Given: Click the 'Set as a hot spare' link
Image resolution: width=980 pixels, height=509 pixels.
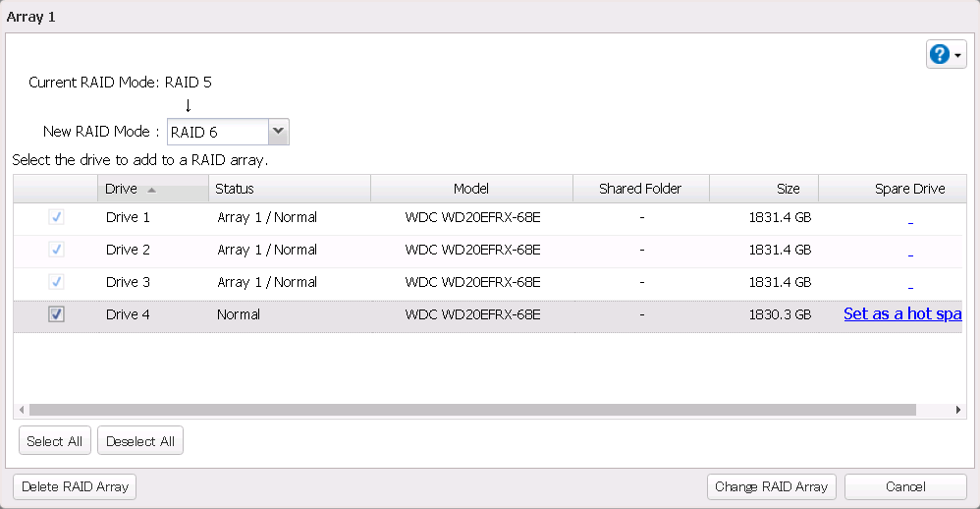Looking at the screenshot, I should 901,314.
